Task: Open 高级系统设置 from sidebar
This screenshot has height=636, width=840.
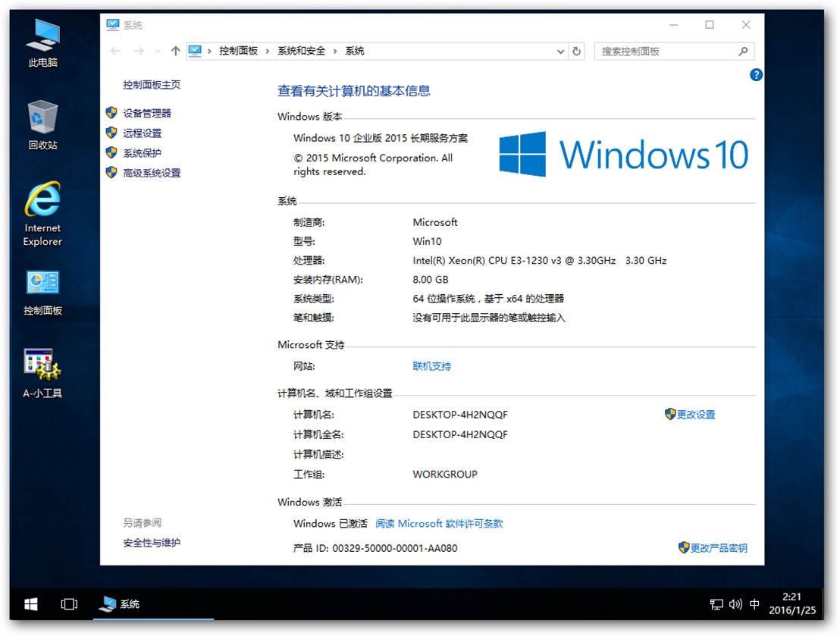Action: tap(152, 173)
